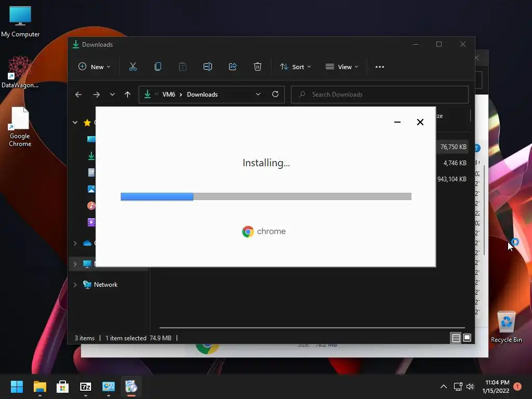Select Network in the navigation pane
This screenshot has width=532, height=399.
[105, 285]
